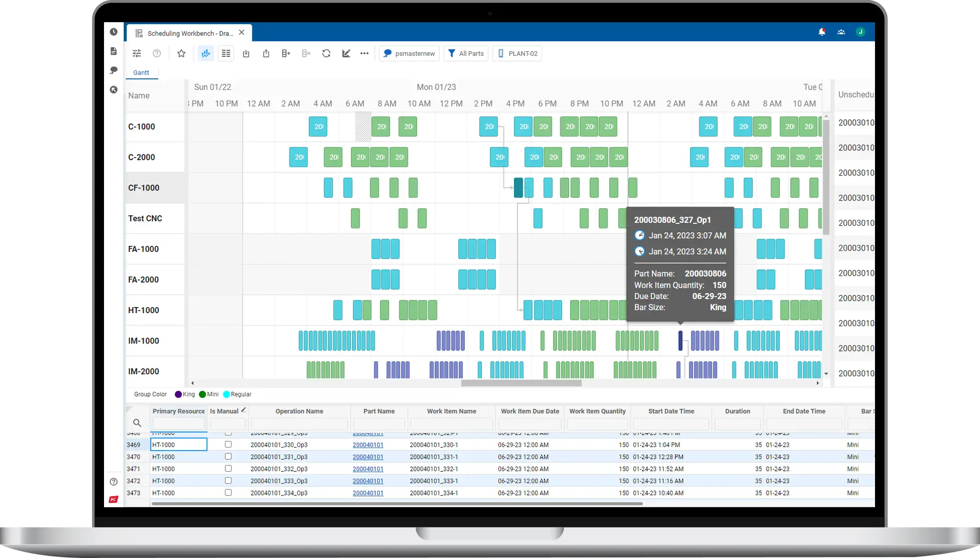Image resolution: width=980 pixels, height=558 pixels.
Task: Open the filter settings sliders icon
Action: pyautogui.click(x=137, y=53)
